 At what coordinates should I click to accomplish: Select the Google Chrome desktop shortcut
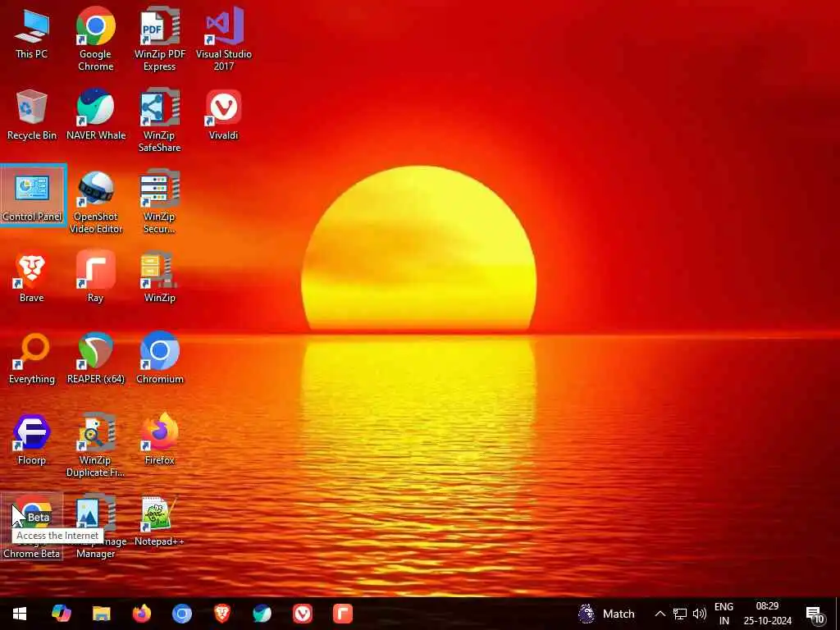[x=95, y=39]
